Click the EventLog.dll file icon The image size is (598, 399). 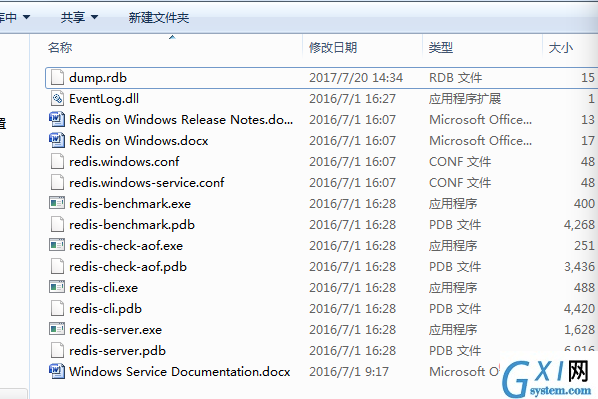[57, 98]
